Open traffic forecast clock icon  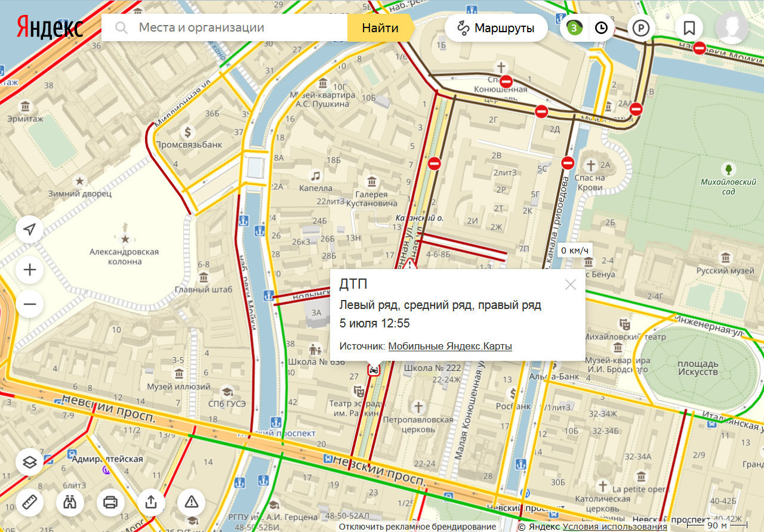pos(601,27)
